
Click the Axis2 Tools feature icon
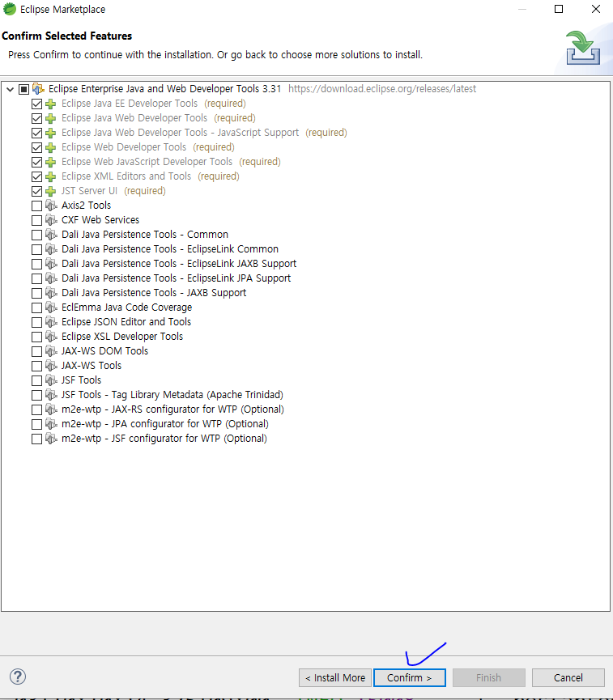coord(51,206)
